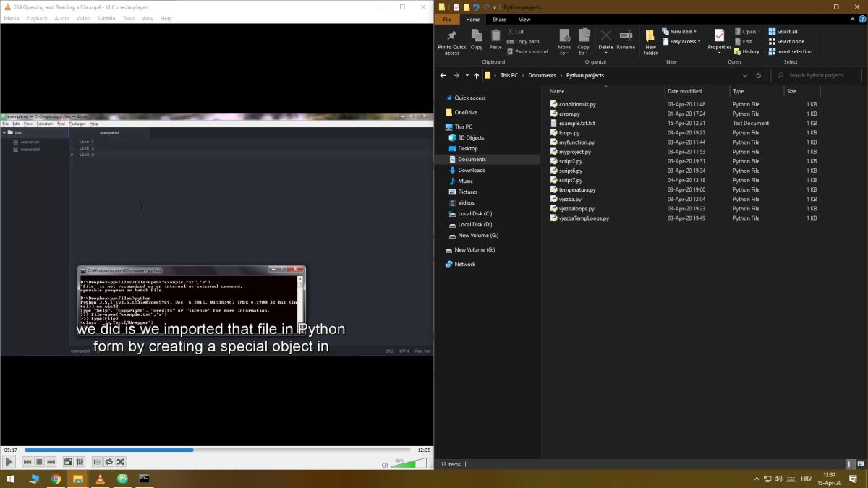The image size is (868, 488).
Task: Open 3D Objects in sidebar
Action: (471, 137)
